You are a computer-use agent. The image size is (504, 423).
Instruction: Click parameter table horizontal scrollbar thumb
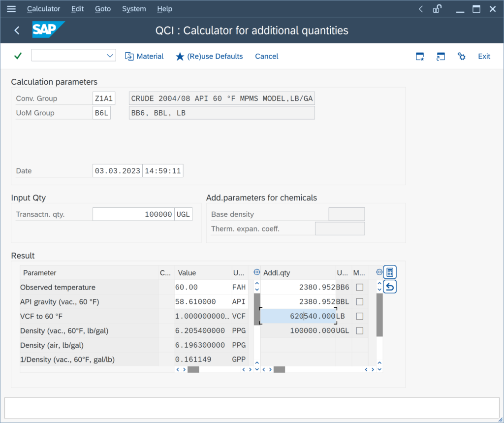(193, 370)
